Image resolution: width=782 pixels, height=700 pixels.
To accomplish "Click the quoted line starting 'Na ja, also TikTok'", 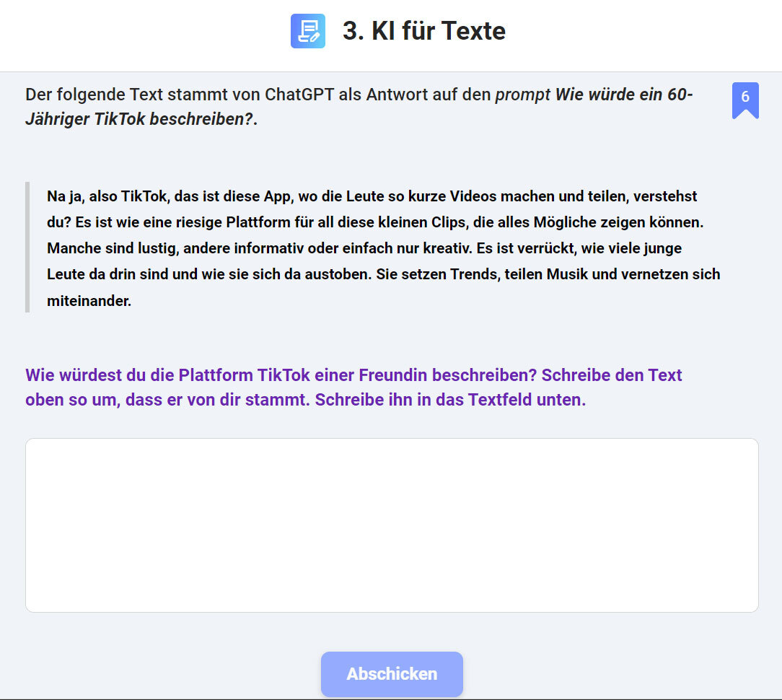I will [x=372, y=196].
